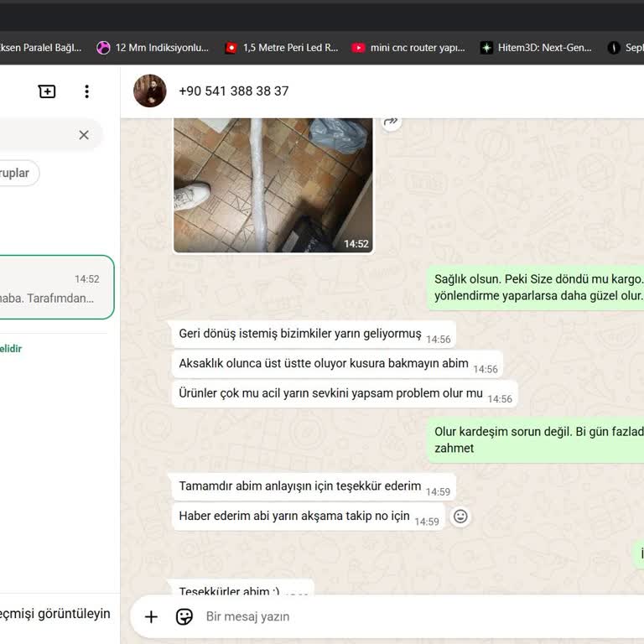
Task: Click the 'geçmişi görüntüleyin' link
Action: click(x=55, y=614)
